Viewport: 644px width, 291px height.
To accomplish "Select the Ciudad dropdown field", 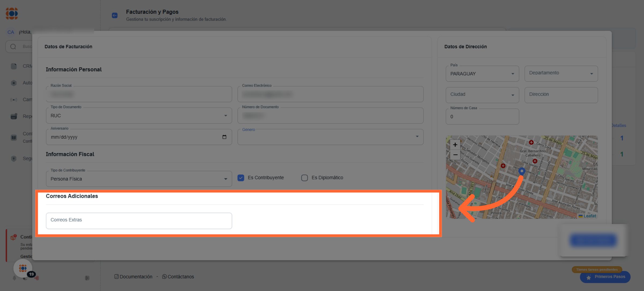I will tap(482, 95).
